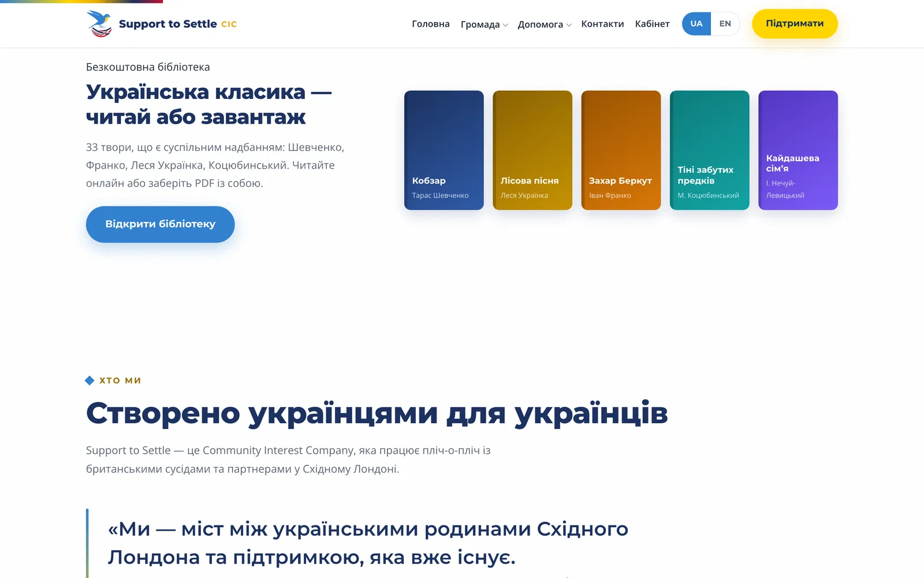Expand the Допомога dropdown menu
Screen dimensions: 924x578
pyautogui.click(x=545, y=24)
